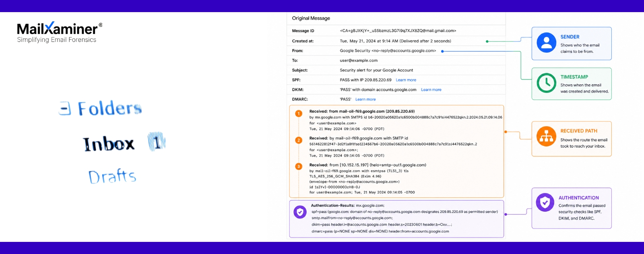Click the Inbox unread count badge
The height and width of the screenshot is (254, 644).
(157, 142)
